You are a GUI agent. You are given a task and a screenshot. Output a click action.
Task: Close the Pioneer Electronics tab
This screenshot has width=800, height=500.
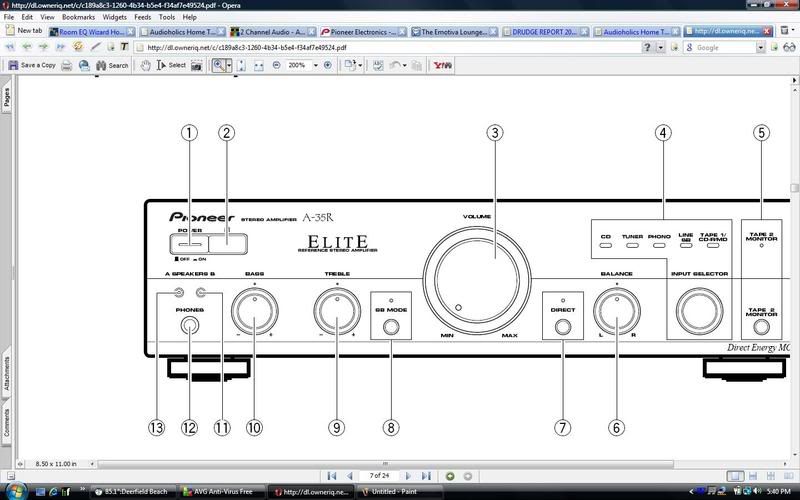[x=402, y=32]
